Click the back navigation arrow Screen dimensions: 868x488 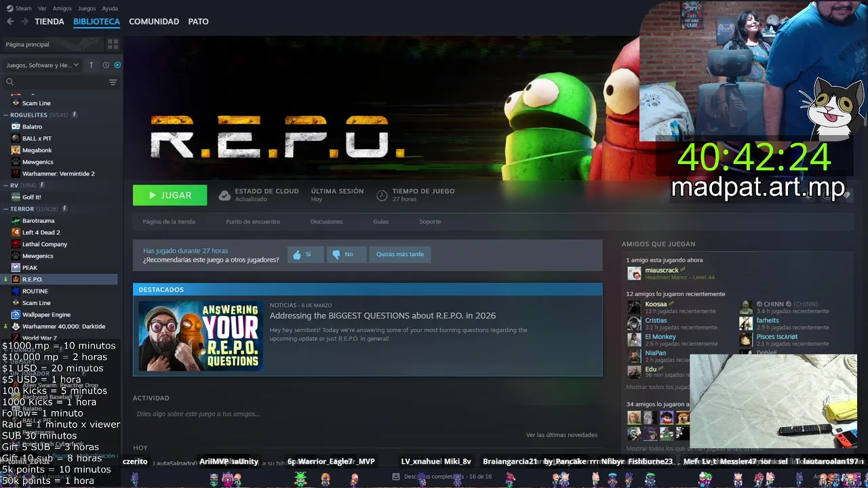10,22
